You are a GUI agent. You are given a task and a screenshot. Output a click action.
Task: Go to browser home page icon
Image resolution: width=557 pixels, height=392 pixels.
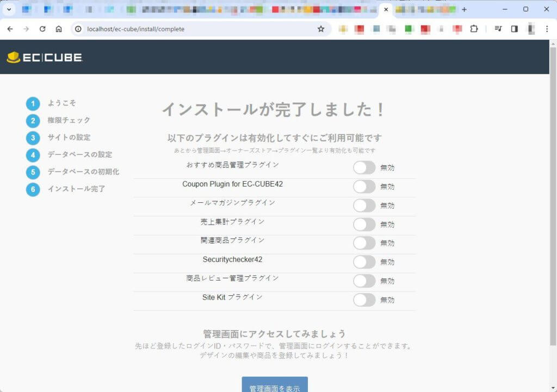pos(59,29)
